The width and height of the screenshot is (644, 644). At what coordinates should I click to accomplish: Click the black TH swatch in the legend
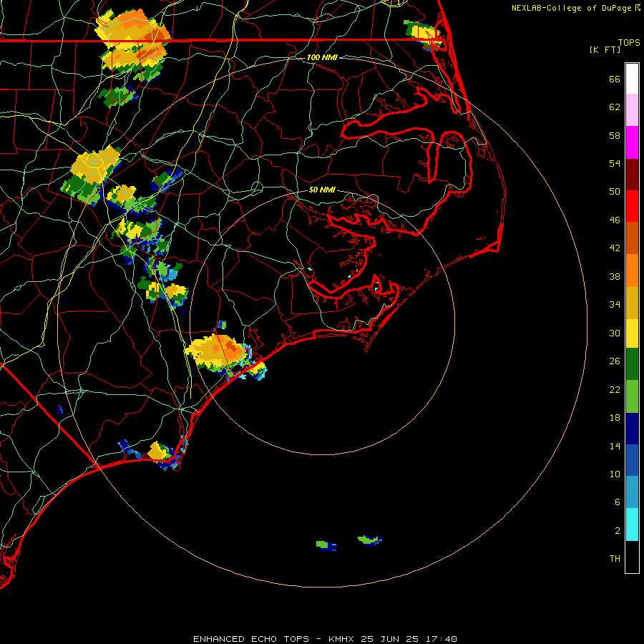point(632,557)
